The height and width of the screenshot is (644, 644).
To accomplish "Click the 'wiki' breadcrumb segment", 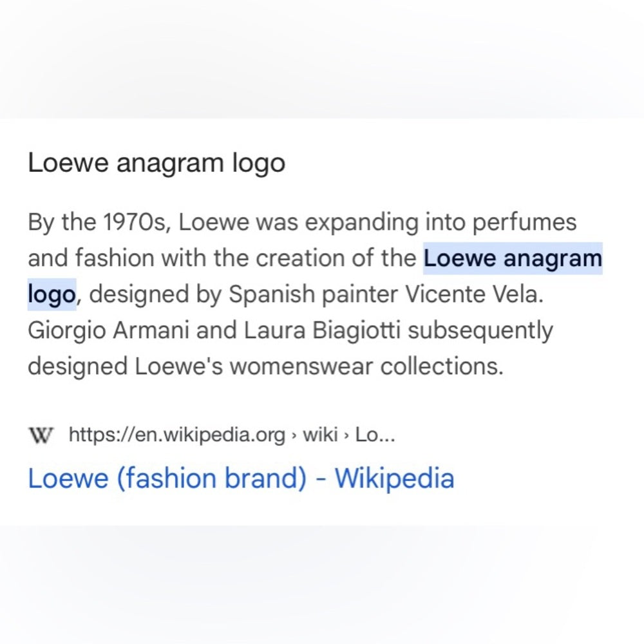I will 320,435.
